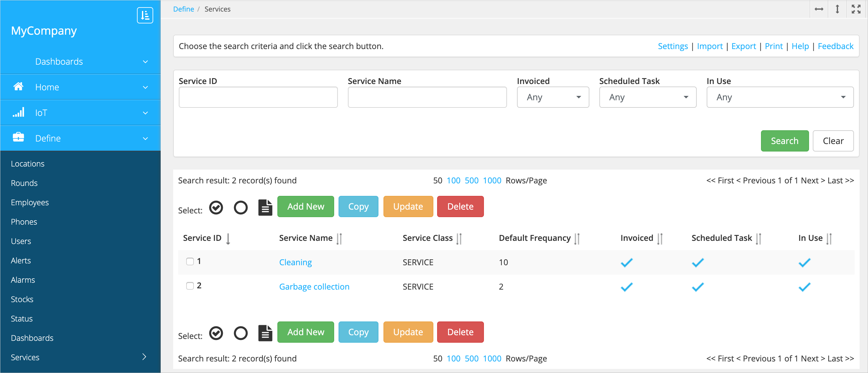Screen dimensions: 868x373
Task: Open the In Use filter dropdown
Action: click(x=779, y=97)
